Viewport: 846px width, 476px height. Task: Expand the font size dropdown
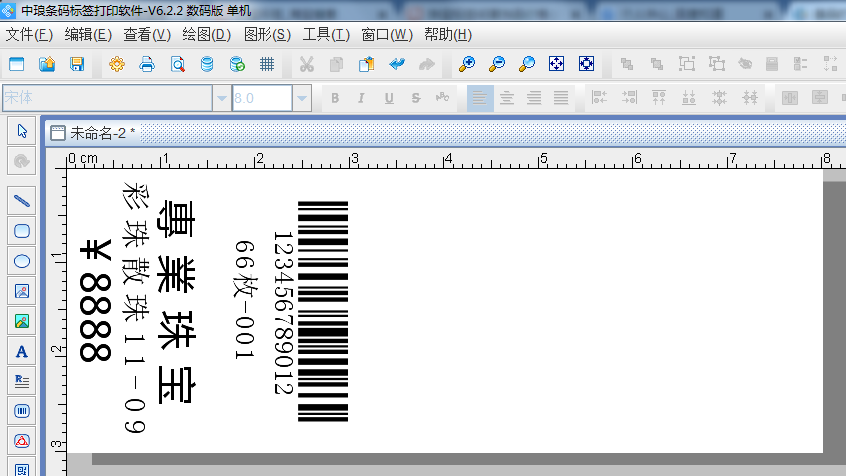[301, 98]
